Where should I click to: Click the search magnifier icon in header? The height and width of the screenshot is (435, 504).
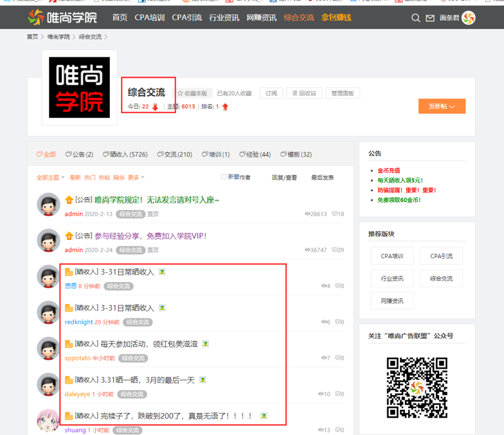tap(416, 18)
